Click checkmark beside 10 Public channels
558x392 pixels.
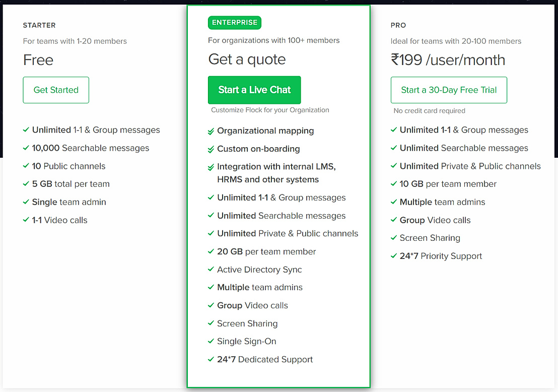26,166
